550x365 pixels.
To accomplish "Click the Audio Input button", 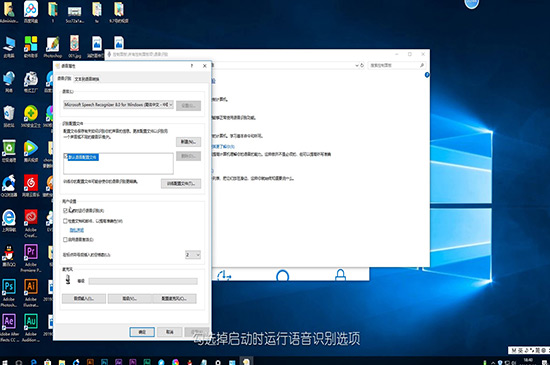I will pos(84,298).
